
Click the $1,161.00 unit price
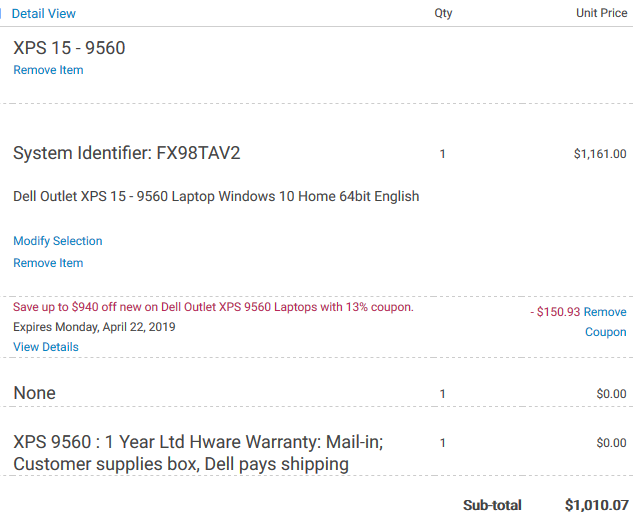tap(600, 154)
